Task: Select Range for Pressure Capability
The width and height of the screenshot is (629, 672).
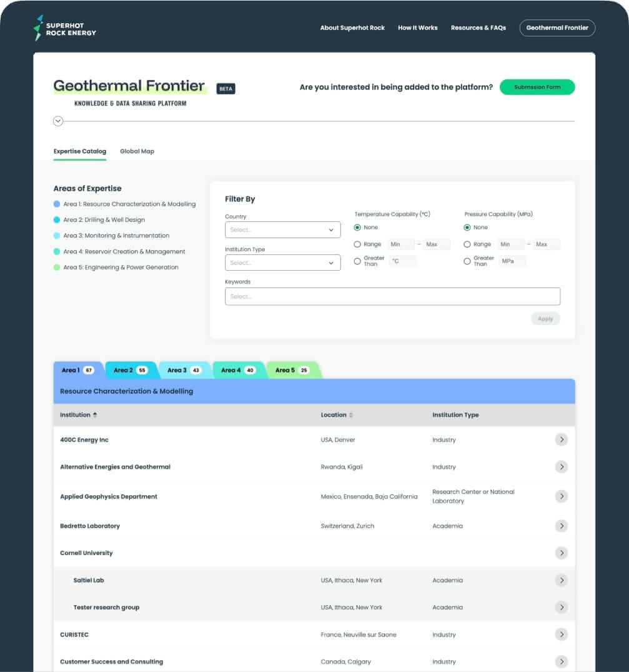Action: (467, 244)
